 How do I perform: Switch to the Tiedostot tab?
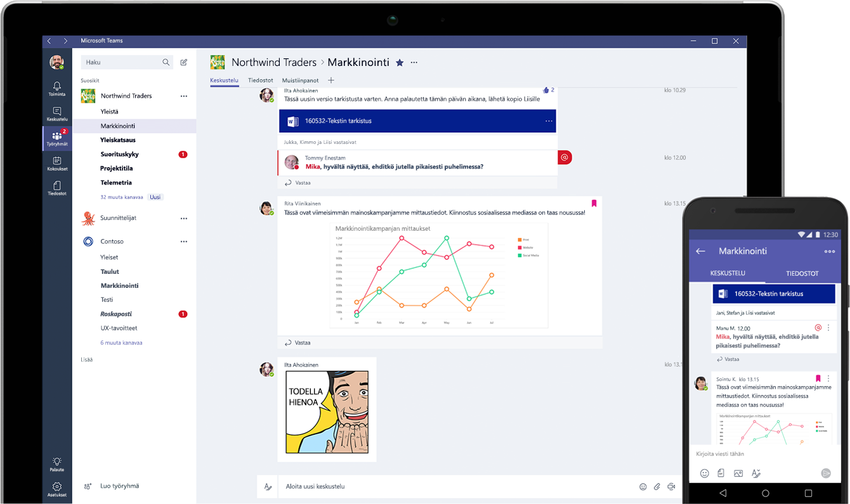point(260,81)
